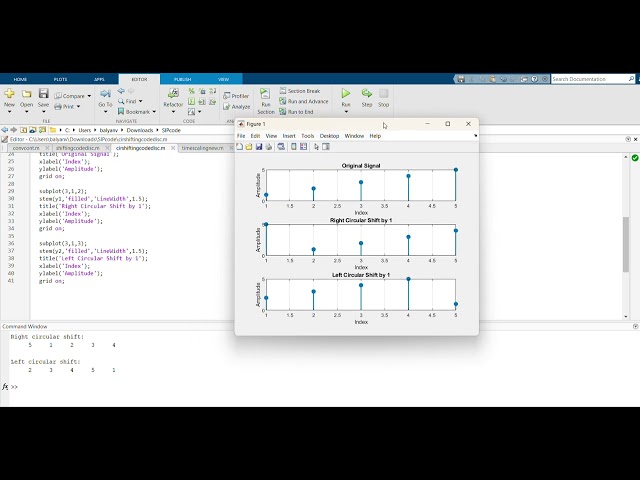640x480 pixels.
Task: Expand the Save dropdown arrow
Action: (43, 112)
